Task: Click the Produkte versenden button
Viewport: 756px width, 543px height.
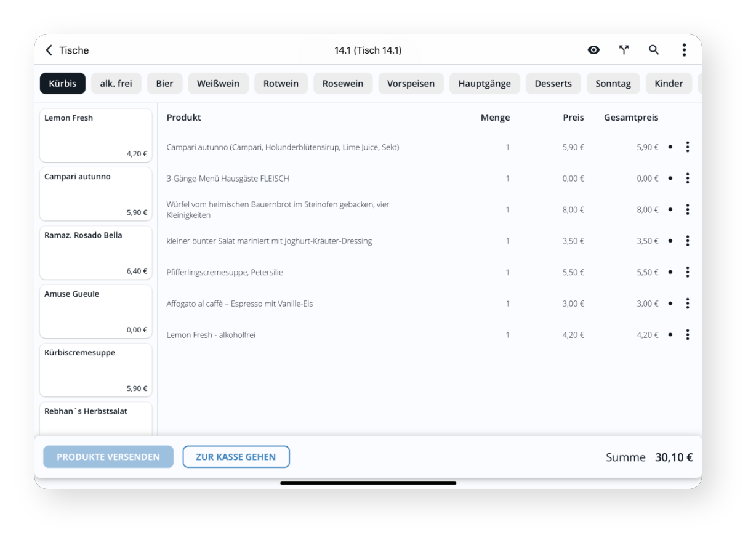Action: click(108, 457)
